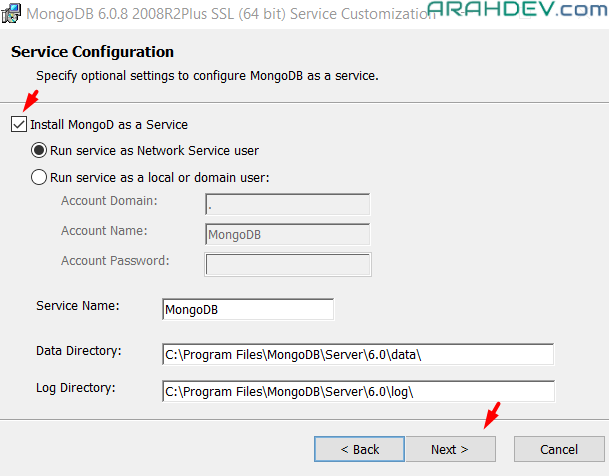Uncheck Install MongoD as a Service
This screenshot has height=476, width=609.
point(19,125)
